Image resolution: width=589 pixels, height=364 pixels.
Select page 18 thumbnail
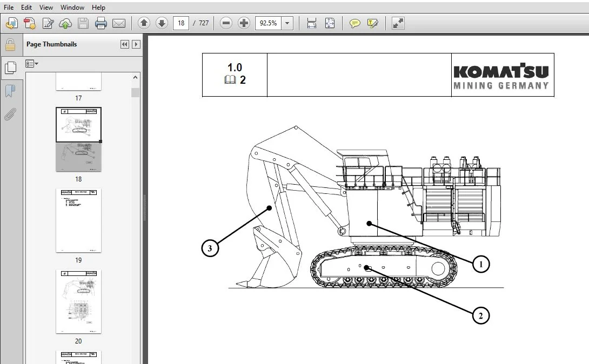click(x=78, y=139)
